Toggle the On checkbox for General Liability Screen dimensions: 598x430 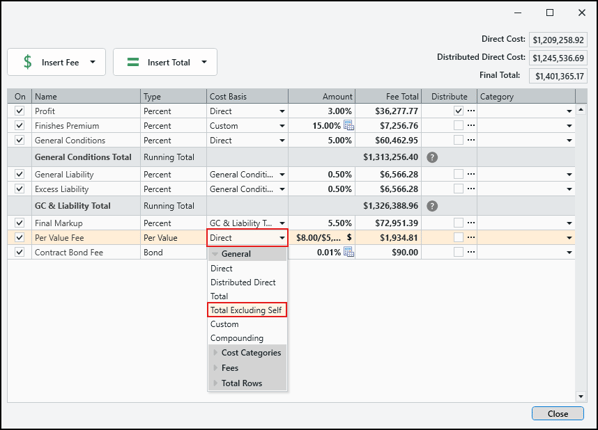pyautogui.click(x=19, y=174)
